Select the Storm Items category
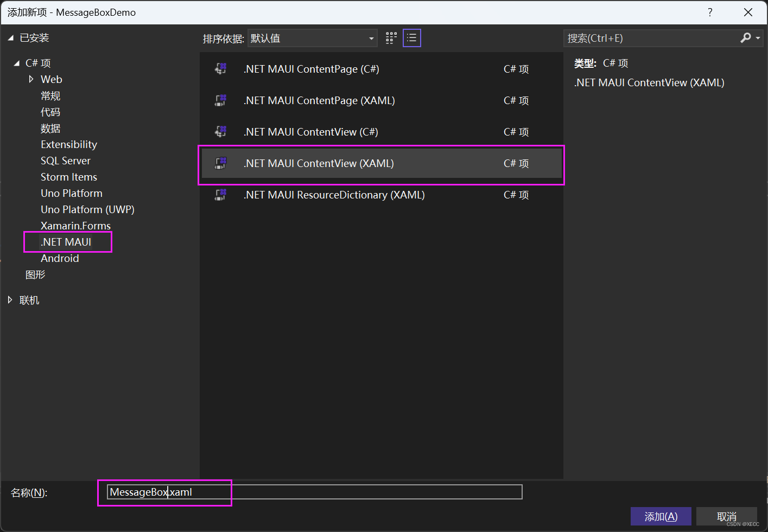 [x=69, y=177]
